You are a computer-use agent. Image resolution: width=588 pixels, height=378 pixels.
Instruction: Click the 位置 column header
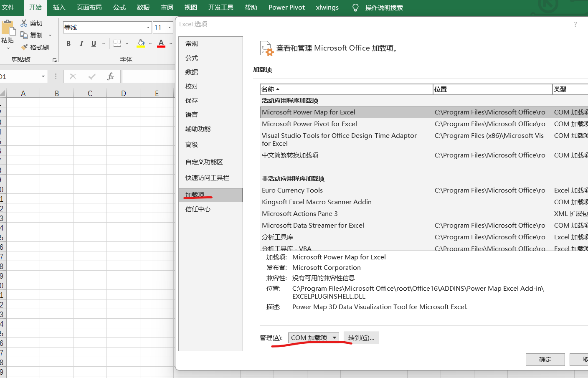(493, 89)
